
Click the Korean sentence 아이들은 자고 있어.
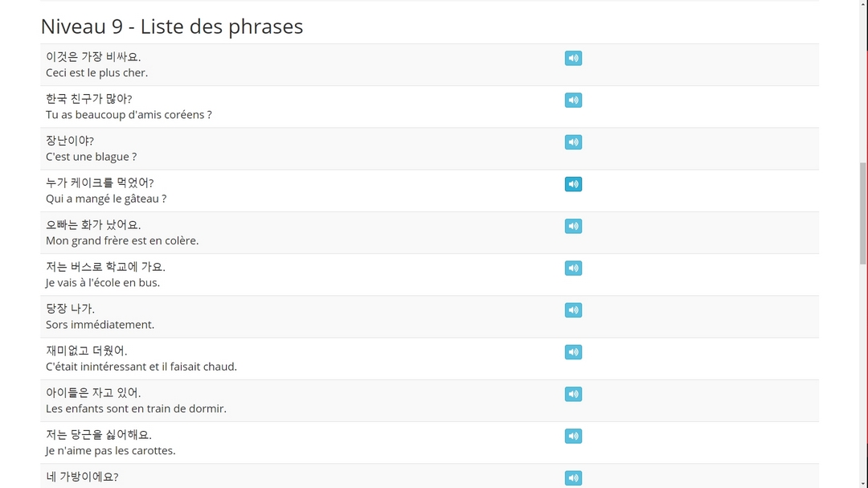(x=93, y=392)
